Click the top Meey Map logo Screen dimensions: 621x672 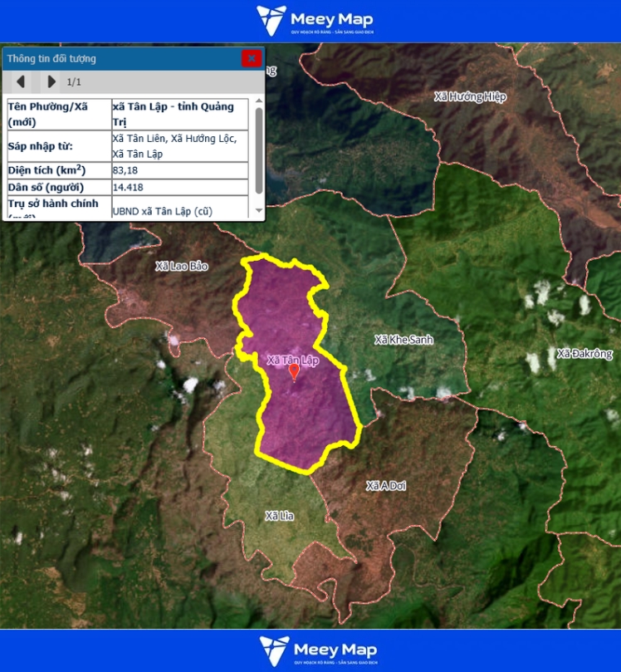pyautogui.click(x=315, y=20)
